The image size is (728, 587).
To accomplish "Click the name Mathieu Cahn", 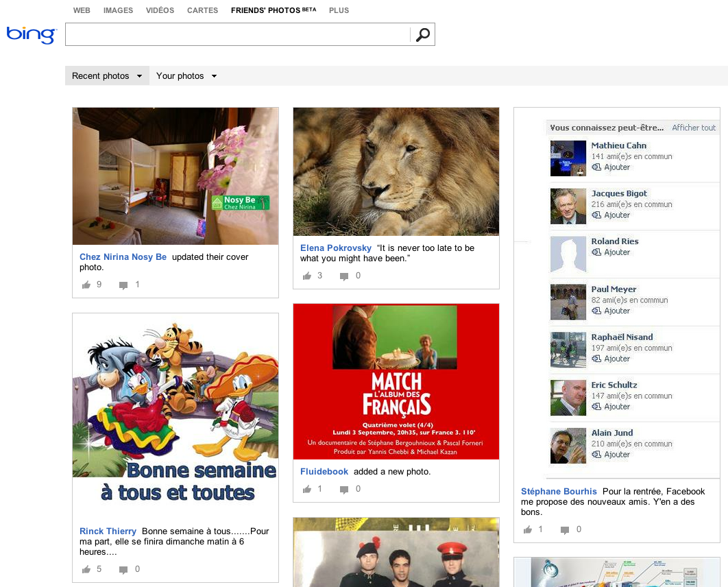I will 618,145.
